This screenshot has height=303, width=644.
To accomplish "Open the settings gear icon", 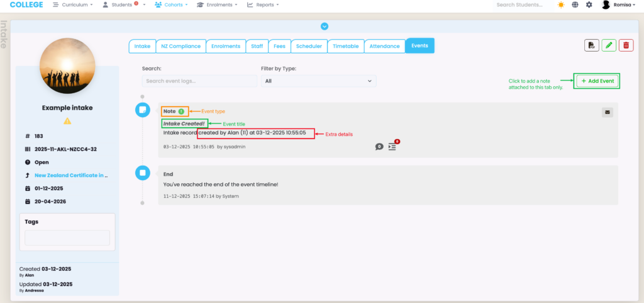I will [589, 5].
